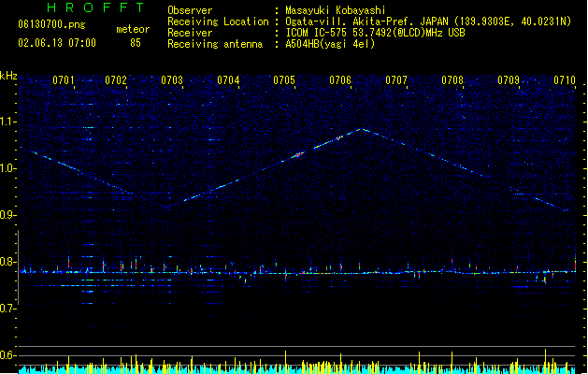Viewport: 588px width, 374px height.
Task: Click time marker 0710
Action: pos(565,80)
